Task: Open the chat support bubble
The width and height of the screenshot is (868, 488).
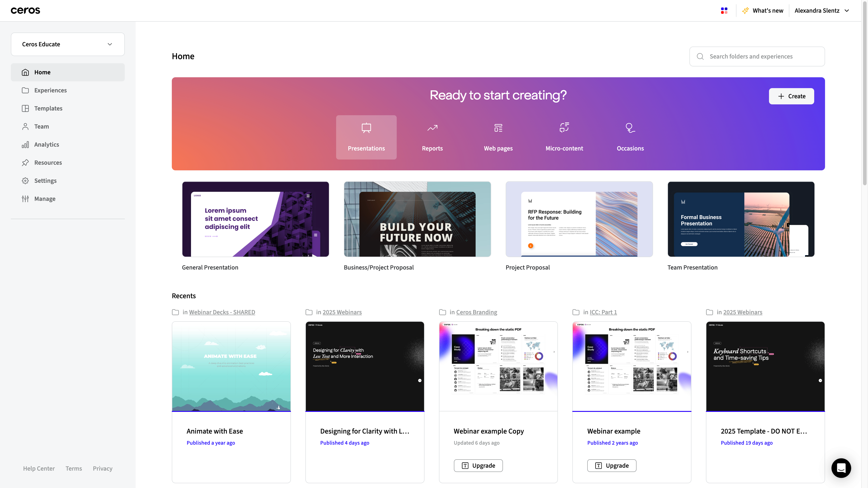Action: [x=841, y=468]
